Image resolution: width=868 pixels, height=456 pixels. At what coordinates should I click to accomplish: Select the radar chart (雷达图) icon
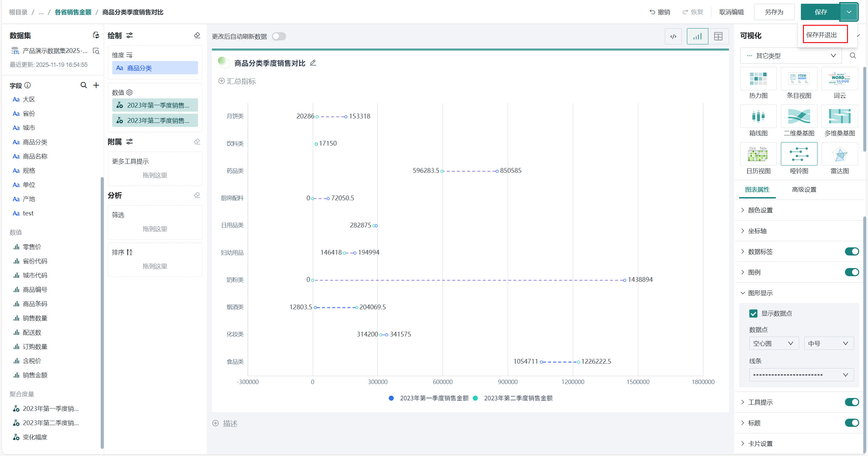pyautogui.click(x=840, y=154)
